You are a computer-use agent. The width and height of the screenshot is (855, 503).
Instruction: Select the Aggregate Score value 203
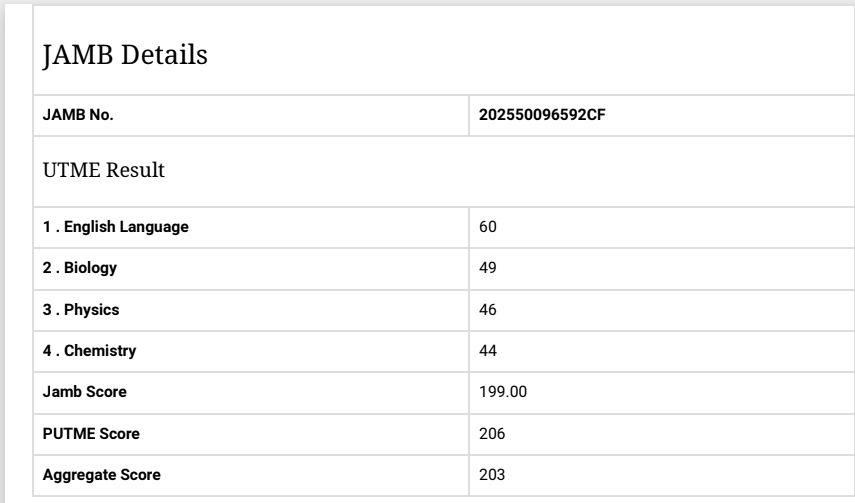492,475
